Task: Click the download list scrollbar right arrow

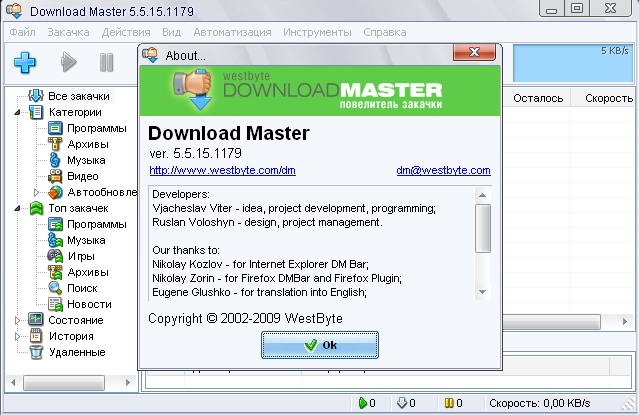Action: 625,321
